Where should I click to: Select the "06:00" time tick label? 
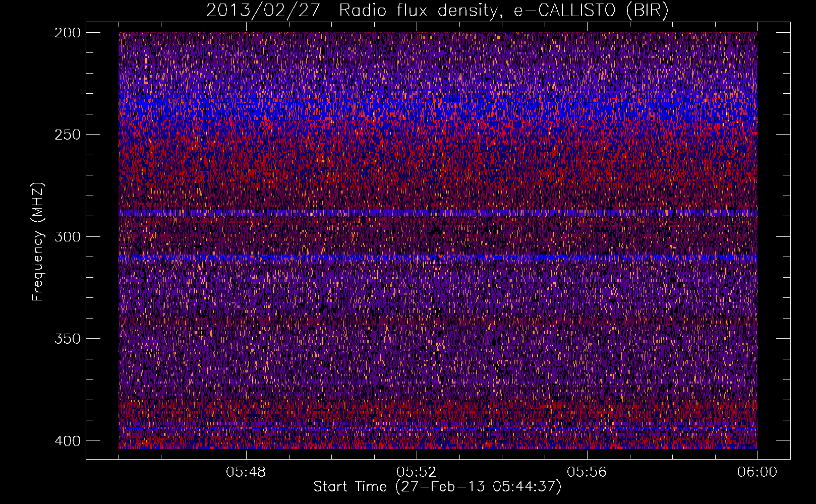(x=757, y=472)
